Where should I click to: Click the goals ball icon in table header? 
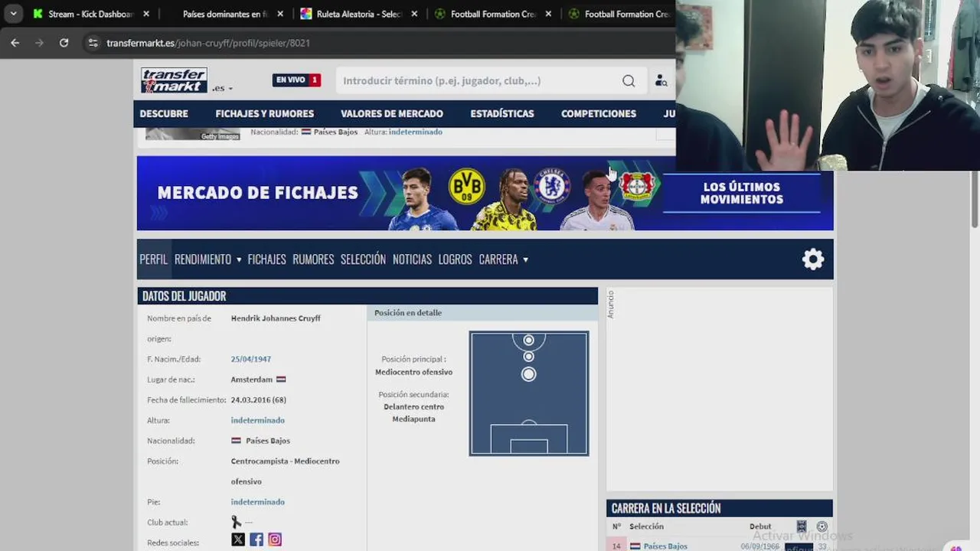822,527
